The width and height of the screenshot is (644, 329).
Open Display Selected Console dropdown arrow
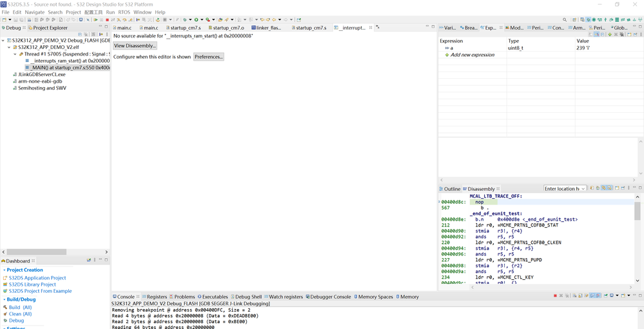618,295
